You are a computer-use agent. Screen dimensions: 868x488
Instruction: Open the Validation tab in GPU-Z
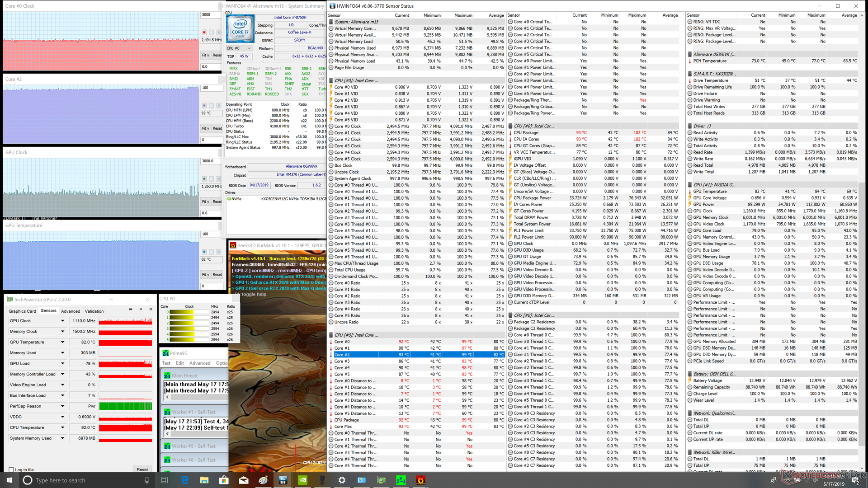tap(94, 311)
